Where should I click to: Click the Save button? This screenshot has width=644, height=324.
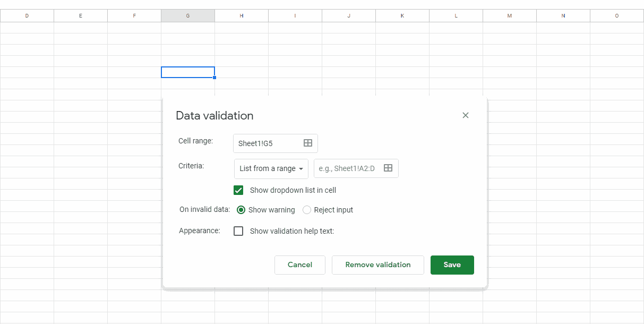pyautogui.click(x=452, y=265)
